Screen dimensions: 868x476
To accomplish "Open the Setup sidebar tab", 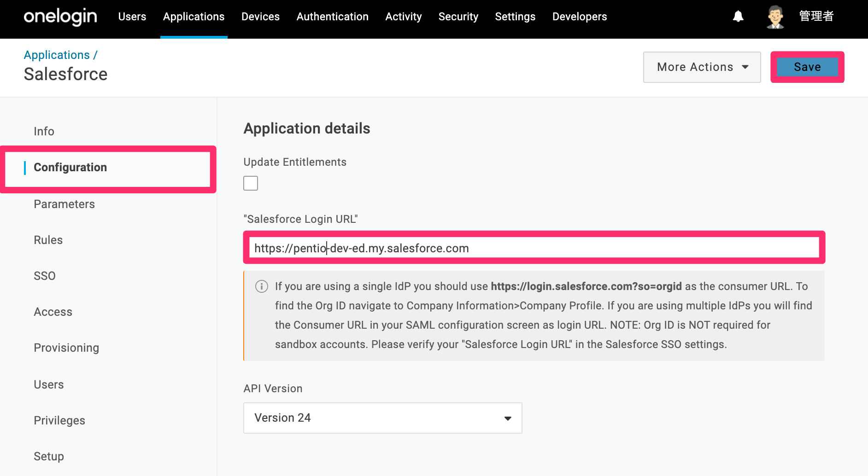I will pyautogui.click(x=48, y=456).
